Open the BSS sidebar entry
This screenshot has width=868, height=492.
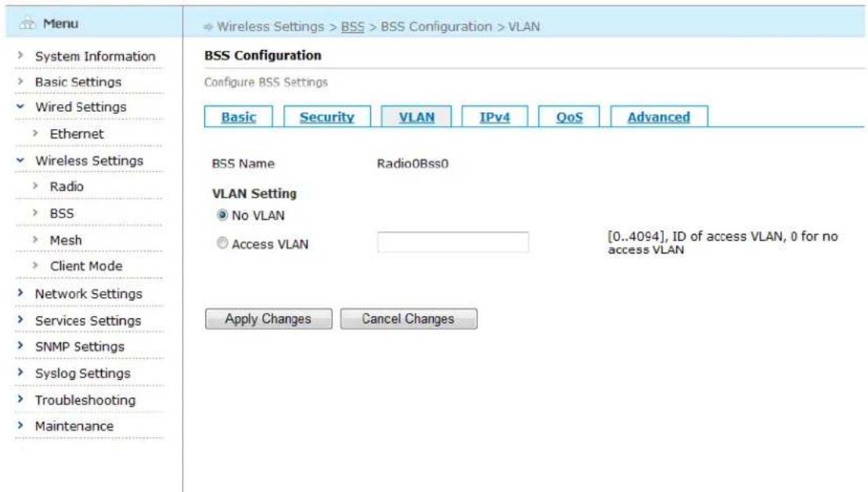coord(62,213)
